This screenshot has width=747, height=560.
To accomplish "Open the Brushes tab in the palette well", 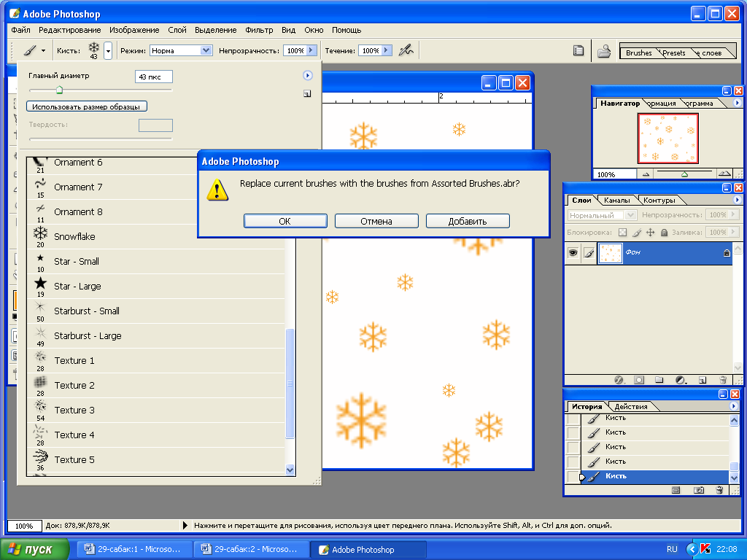I will tap(638, 52).
